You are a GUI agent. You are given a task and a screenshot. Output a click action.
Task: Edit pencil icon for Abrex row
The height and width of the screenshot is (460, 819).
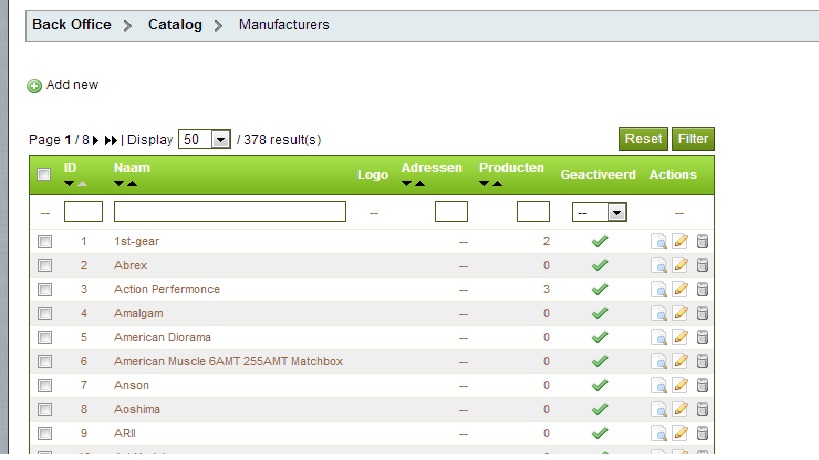(x=680, y=265)
